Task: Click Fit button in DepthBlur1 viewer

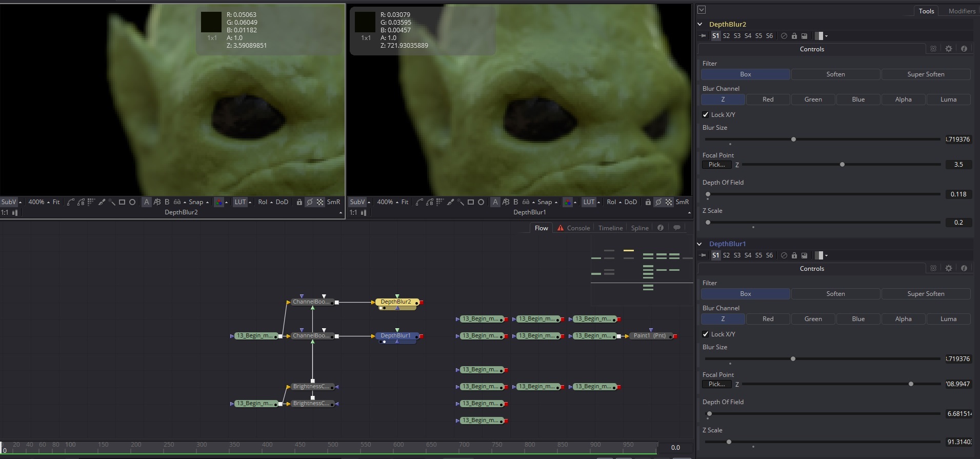Action: pyautogui.click(x=405, y=202)
